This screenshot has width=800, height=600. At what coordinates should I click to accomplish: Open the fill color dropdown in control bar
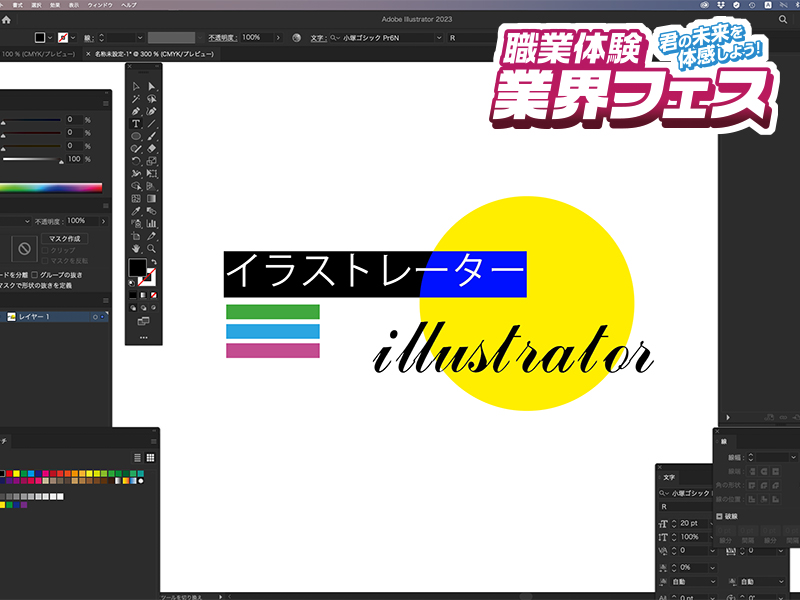(50, 38)
